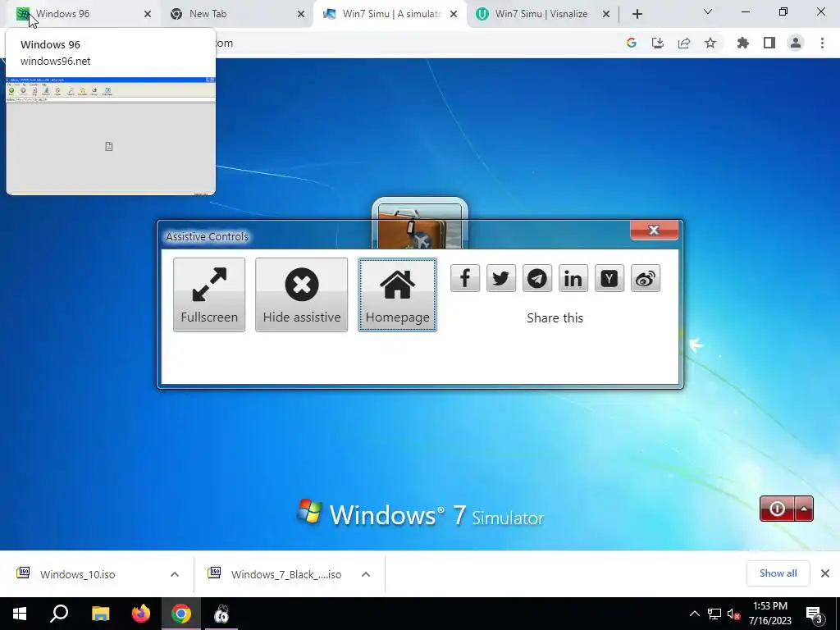Open Chrome three-dot menu
Viewport: 840px width, 630px height.
(822, 43)
